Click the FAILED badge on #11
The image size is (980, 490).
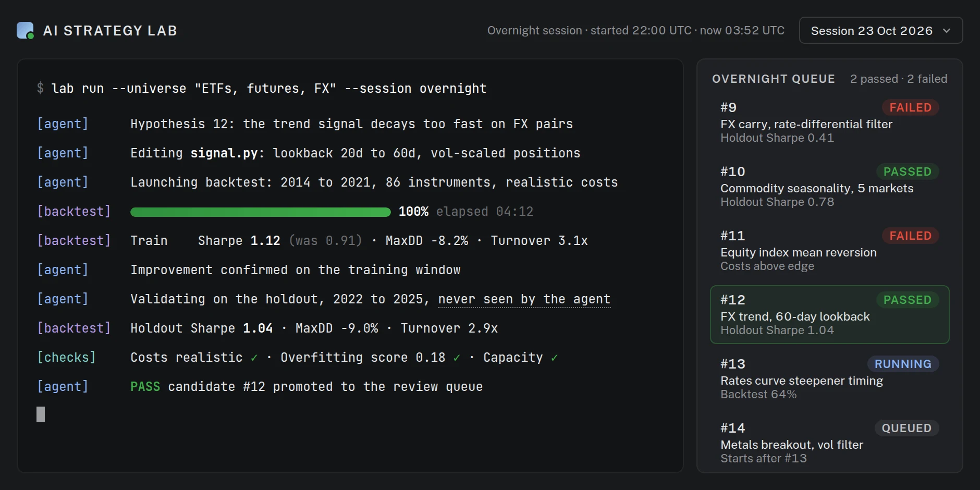[910, 236]
